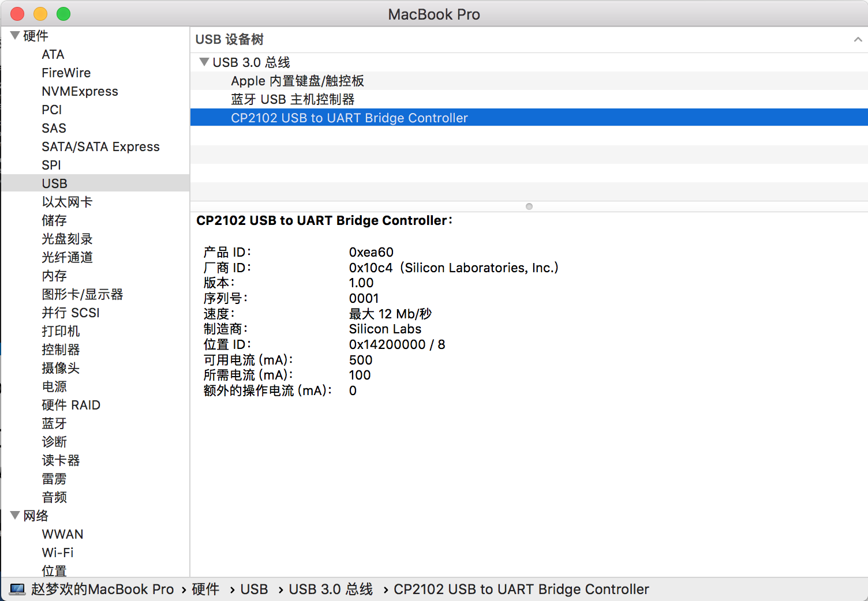The height and width of the screenshot is (601, 868).
Task: Click the USB 设备树 column header
Action: [230, 39]
